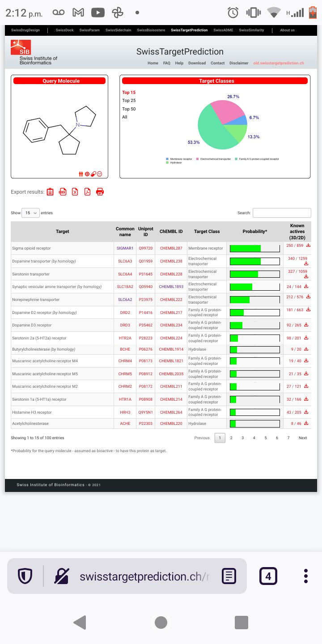Image resolution: width=322 pixels, height=644 pixels.
Task: Open UniProt entry Q99720
Action: click(146, 248)
